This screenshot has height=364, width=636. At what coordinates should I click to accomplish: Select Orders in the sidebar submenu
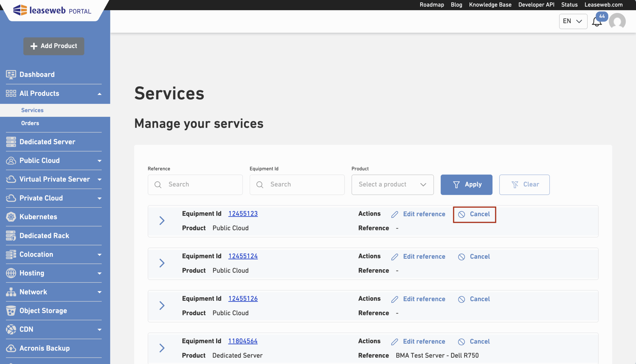pyautogui.click(x=30, y=123)
